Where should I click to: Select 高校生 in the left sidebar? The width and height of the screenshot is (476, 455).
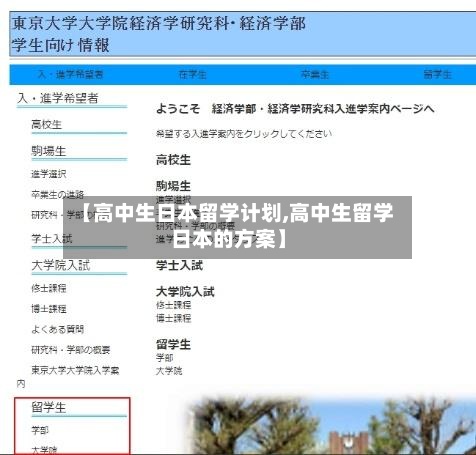(x=47, y=125)
